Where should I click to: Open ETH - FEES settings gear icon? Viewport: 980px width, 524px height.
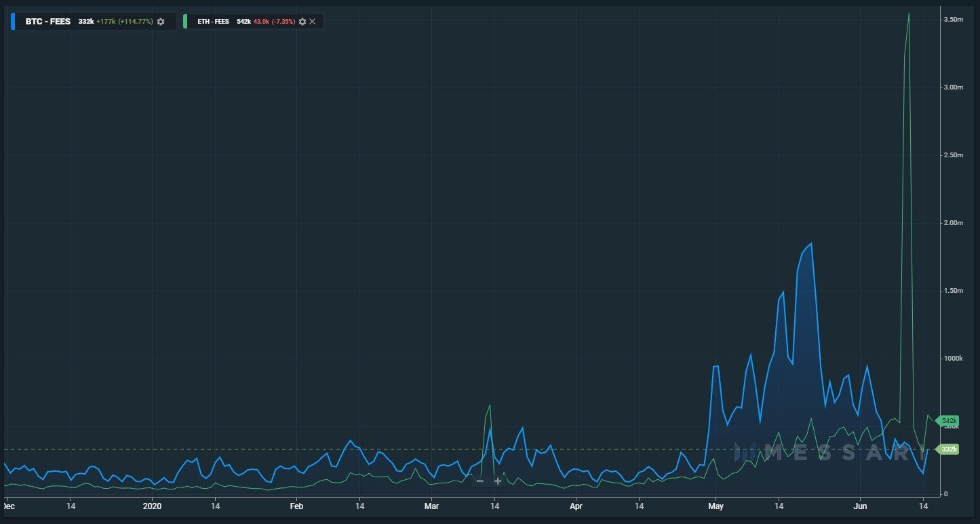click(302, 21)
